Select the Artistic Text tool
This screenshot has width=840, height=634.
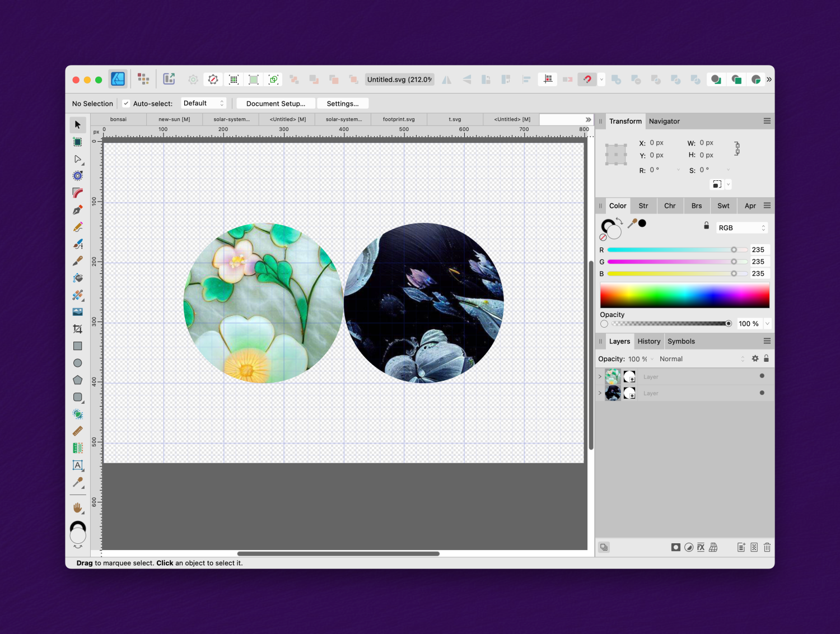(77, 465)
